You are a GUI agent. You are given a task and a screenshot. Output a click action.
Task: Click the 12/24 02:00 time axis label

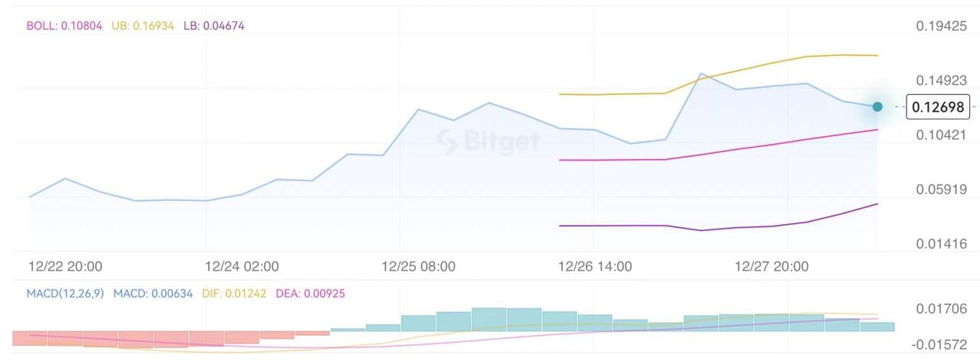(242, 267)
